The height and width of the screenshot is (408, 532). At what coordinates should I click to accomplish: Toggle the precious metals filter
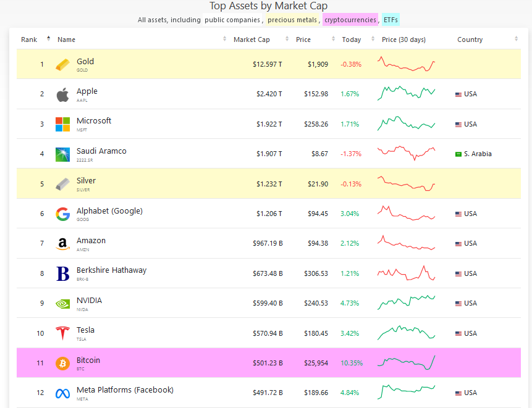click(x=290, y=20)
